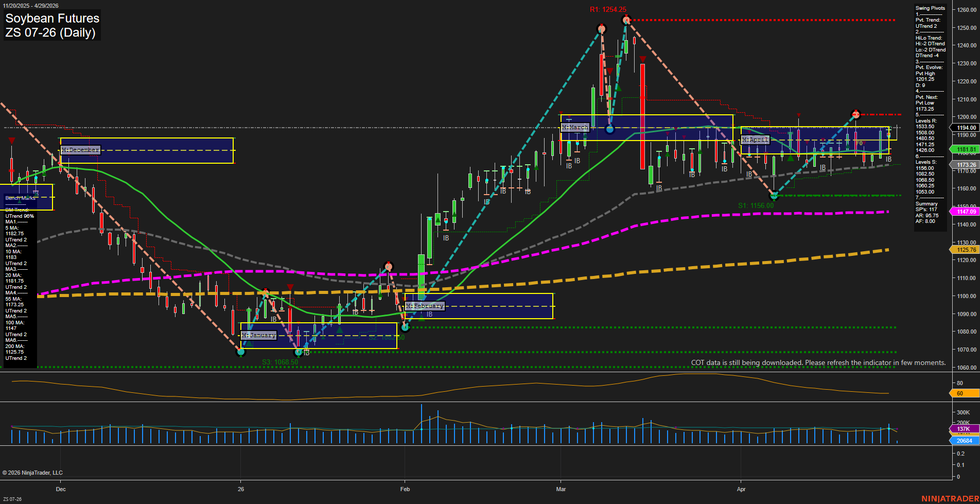This screenshot has height=504, width=980.
Task: Click the red pivot circle at the recent April swing high
Action: point(856,114)
